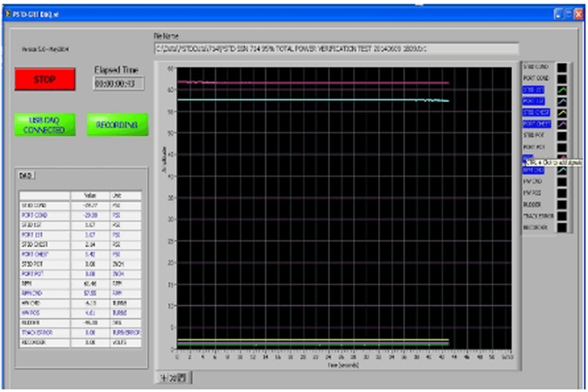Toggle the RECORDING indicator button
This screenshot has width=588, height=392.
point(117,125)
